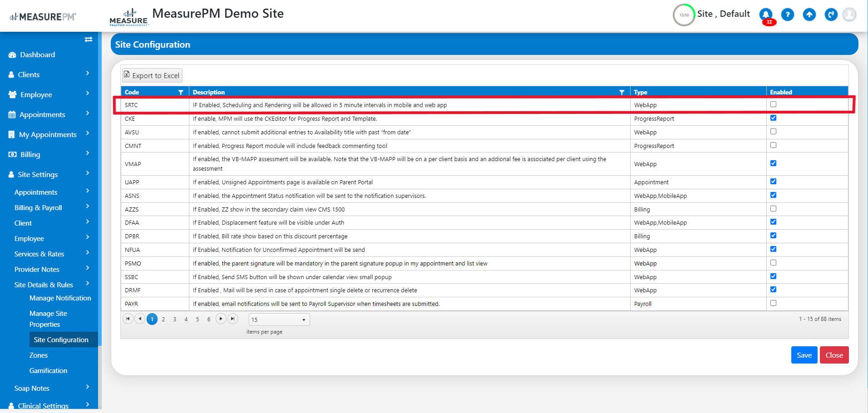Check the PAYR enabled checkbox
The image size is (868, 413).
[773, 303]
